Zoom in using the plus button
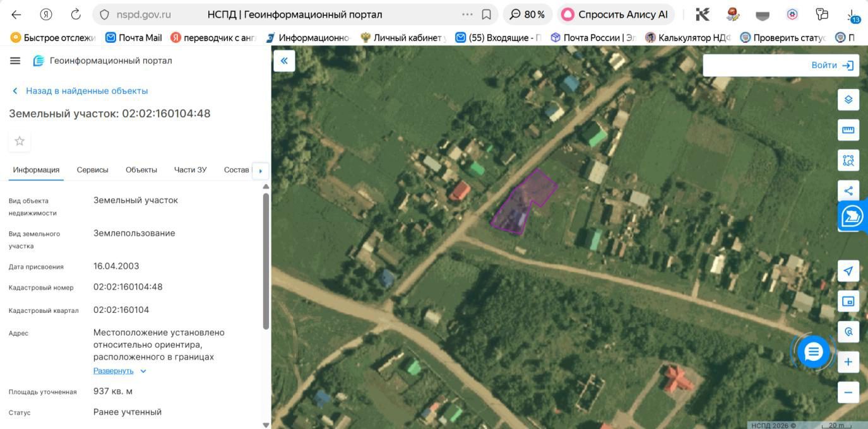This screenshot has width=868, height=429. (848, 362)
